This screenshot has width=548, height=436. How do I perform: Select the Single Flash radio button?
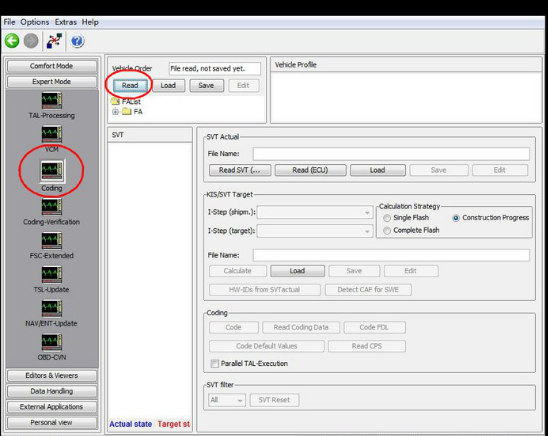pos(387,218)
